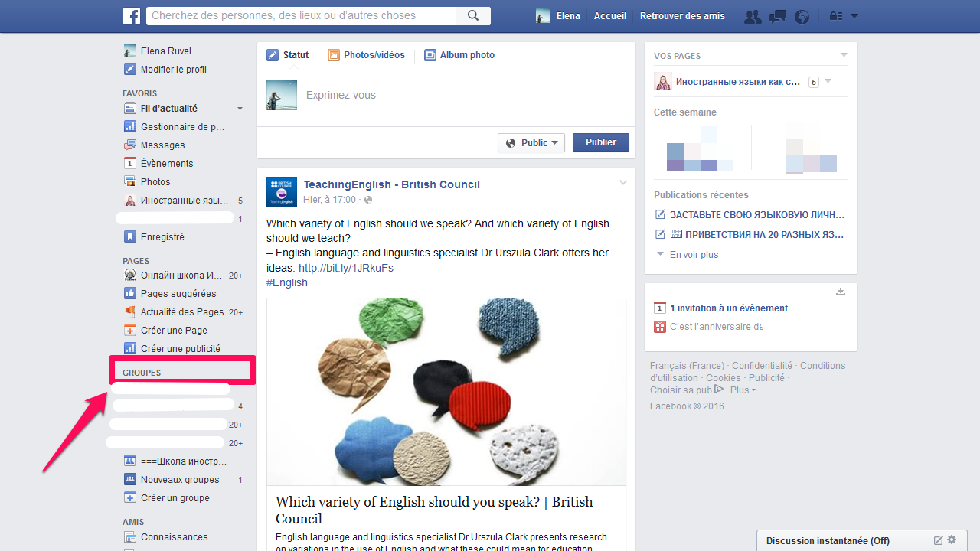Viewport: 980px width, 551px height.
Task: Click the Modifier le profil pencil icon
Action: point(130,70)
